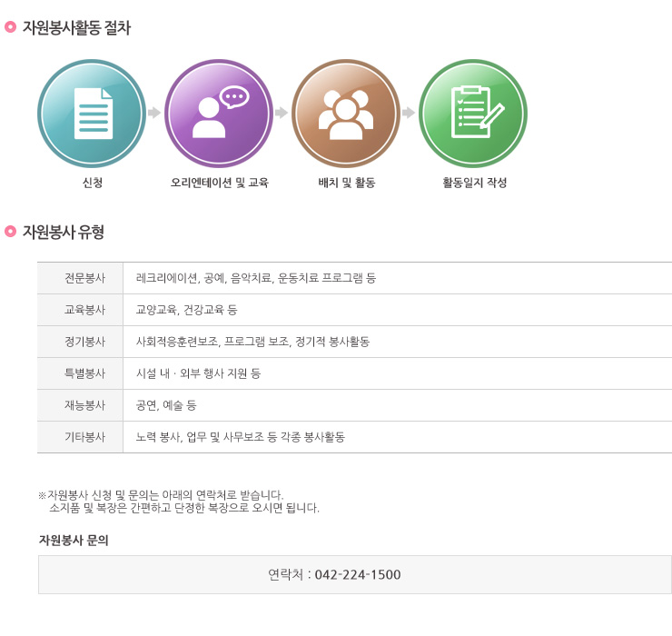Select the 재능봉사 table cell
This screenshot has width=672, height=636.
click(80, 405)
